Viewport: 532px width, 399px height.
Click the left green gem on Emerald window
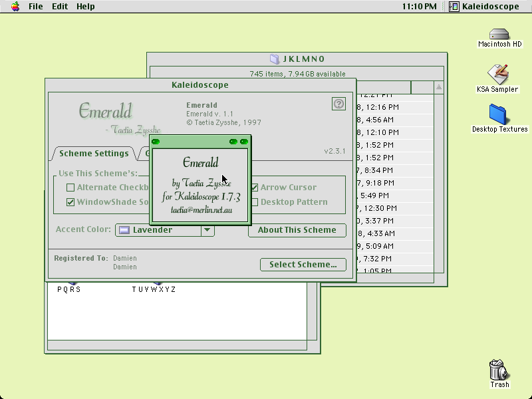[x=156, y=142]
